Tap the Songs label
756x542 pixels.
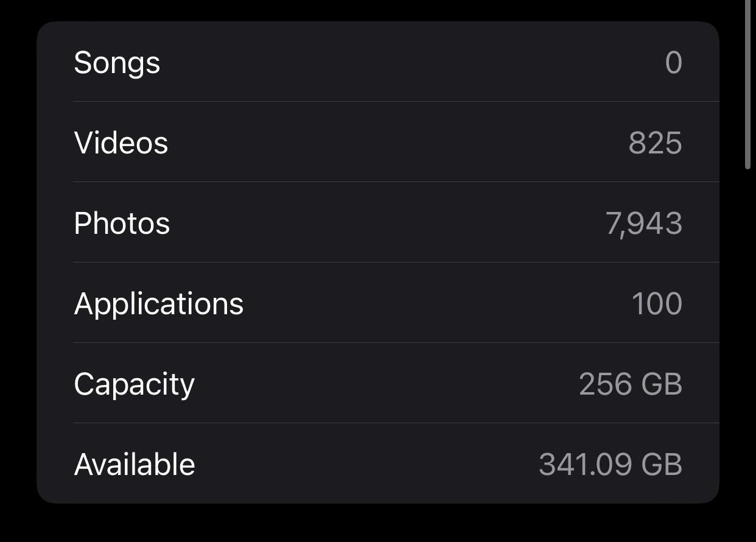click(x=117, y=63)
